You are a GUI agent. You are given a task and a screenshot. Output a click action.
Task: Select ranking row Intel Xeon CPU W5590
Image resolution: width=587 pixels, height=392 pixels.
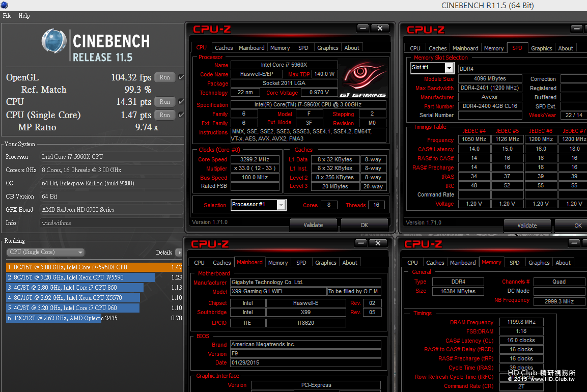(x=94, y=277)
